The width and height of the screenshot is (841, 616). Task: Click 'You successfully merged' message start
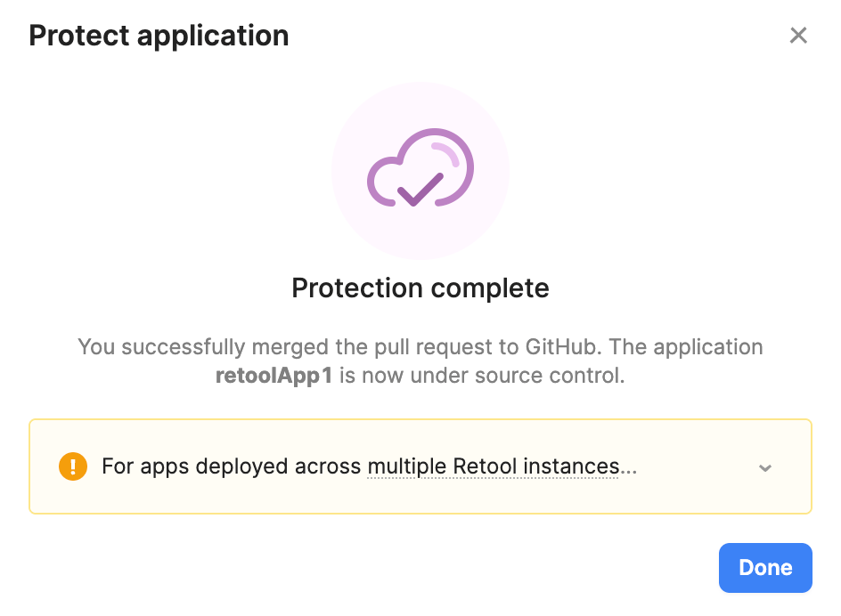[203, 347]
